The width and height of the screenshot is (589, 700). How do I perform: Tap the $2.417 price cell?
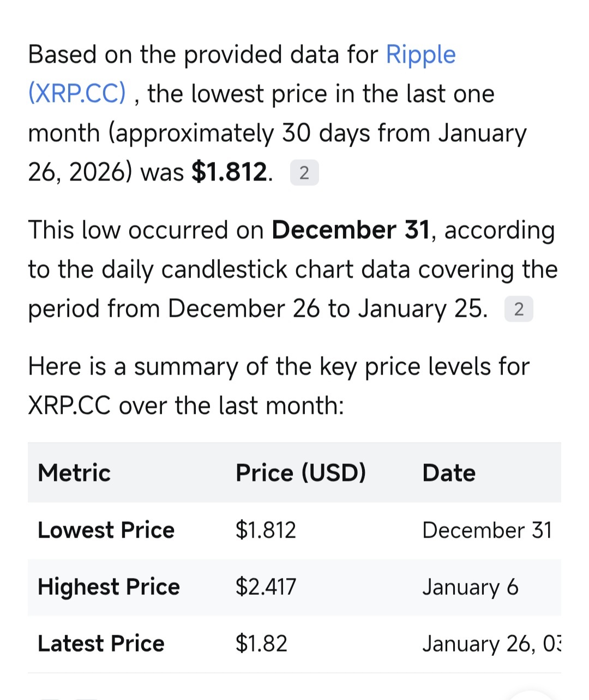(266, 587)
